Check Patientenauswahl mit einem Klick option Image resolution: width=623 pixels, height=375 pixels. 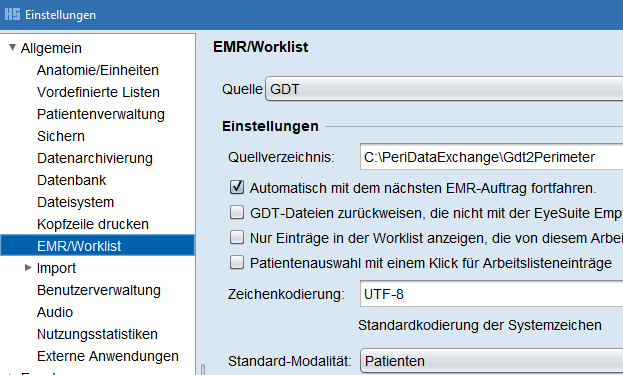[237, 263]
